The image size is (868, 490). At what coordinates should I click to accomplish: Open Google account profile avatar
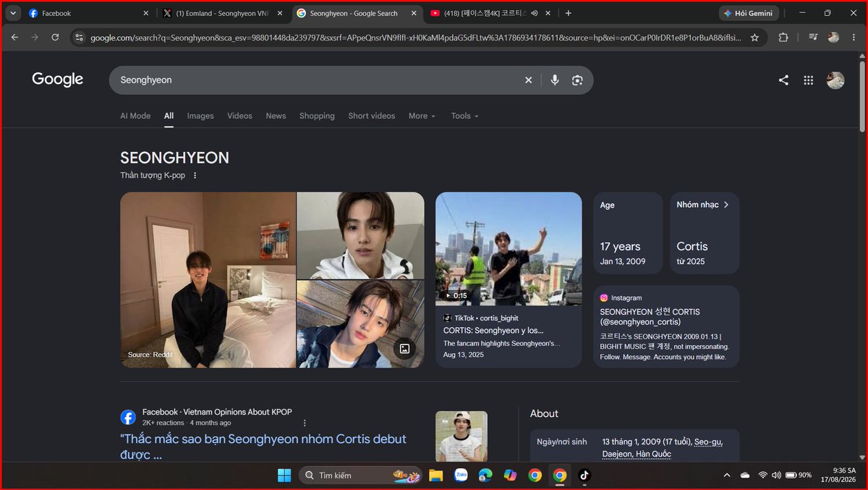pos(835,80)
